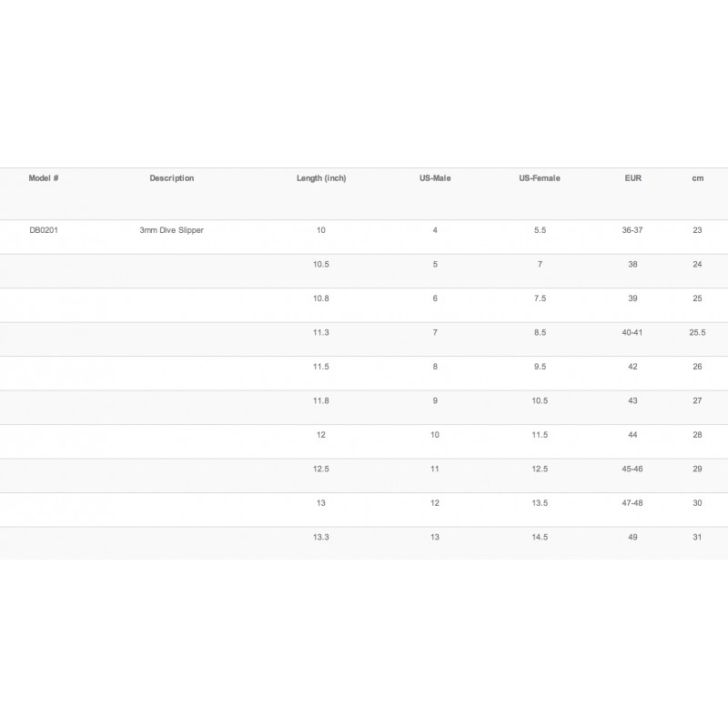
Task: Select the EUR 44 size cell
Action: coord(632,435)
